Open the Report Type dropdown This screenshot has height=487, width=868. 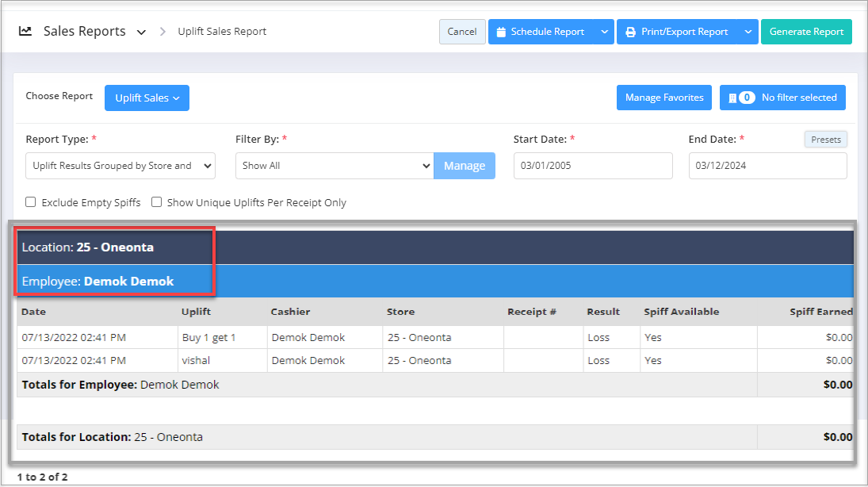[120, 166]
